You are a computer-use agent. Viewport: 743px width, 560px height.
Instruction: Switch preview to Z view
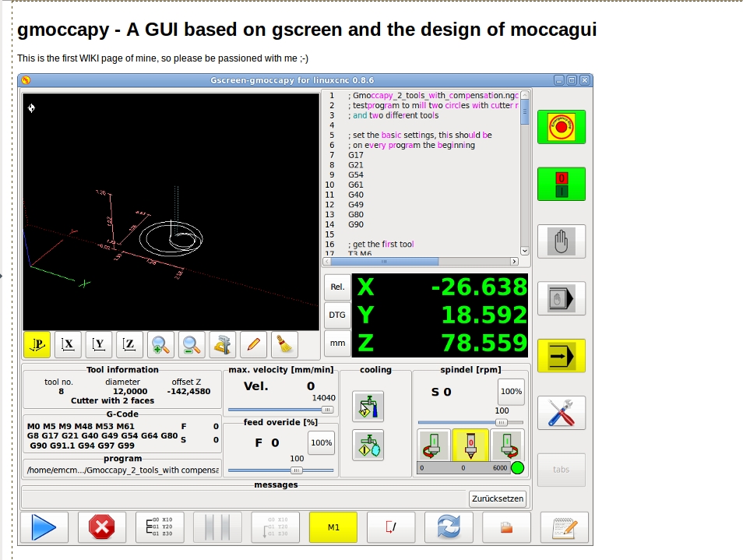point(129,344)
